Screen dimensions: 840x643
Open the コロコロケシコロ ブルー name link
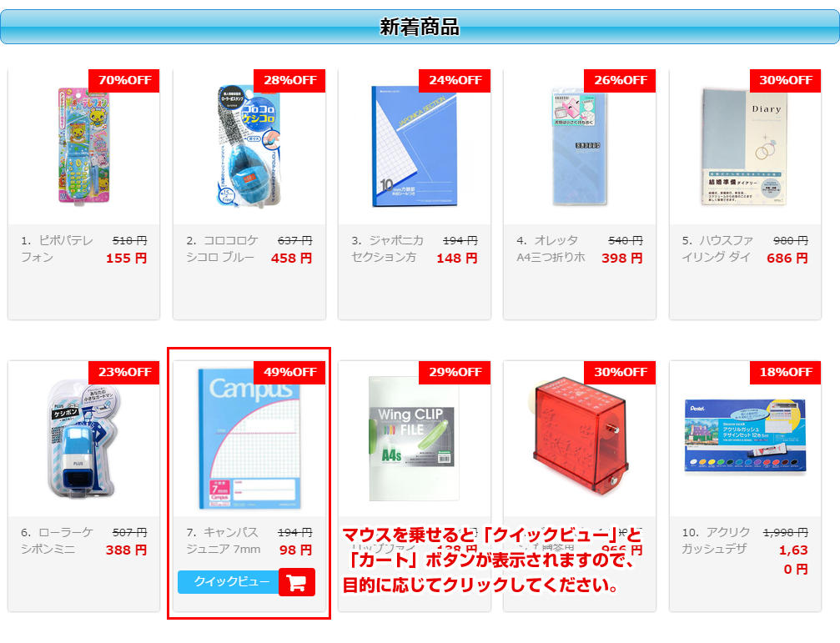[222, 249]
